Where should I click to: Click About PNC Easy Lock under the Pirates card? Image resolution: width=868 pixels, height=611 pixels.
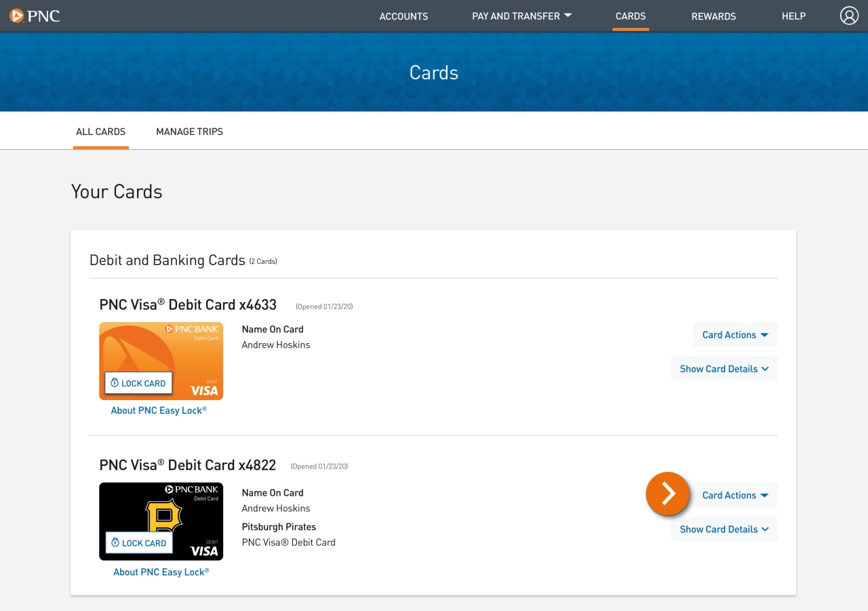[x=160, y=571]
